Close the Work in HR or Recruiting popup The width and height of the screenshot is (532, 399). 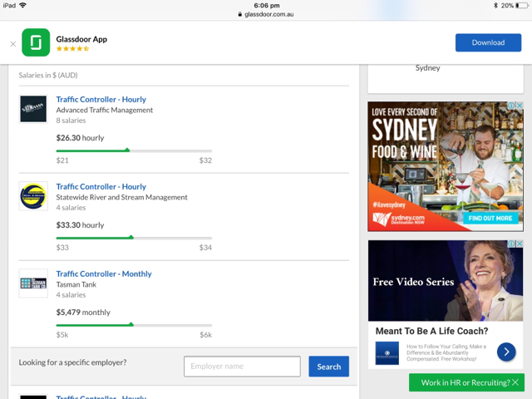click(515, 382)
